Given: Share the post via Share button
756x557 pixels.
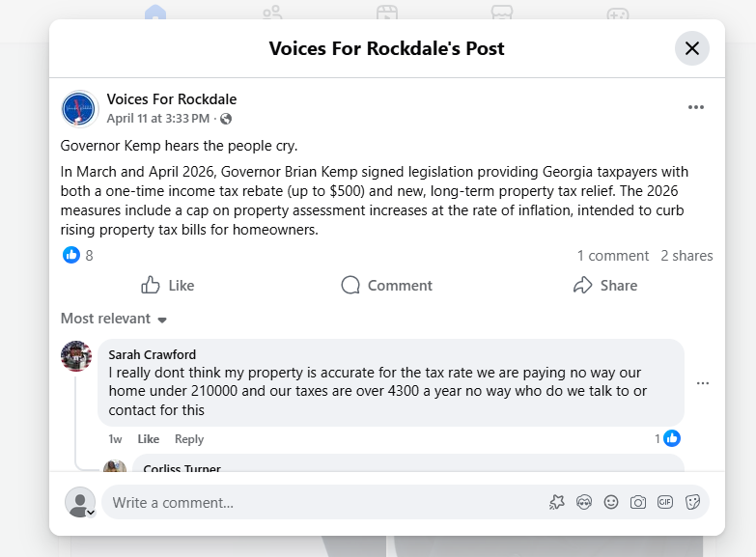Looking at the screenshot, I should point(605,286).
